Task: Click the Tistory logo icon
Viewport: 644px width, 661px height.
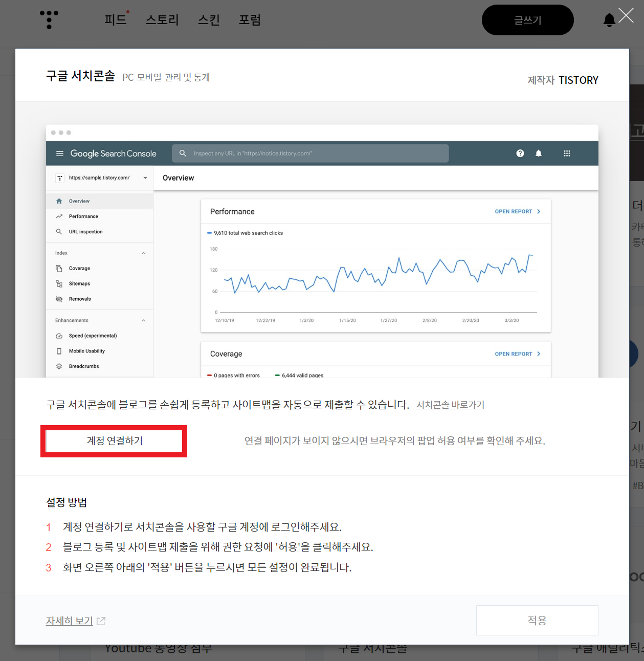Action: pos(49,19)
